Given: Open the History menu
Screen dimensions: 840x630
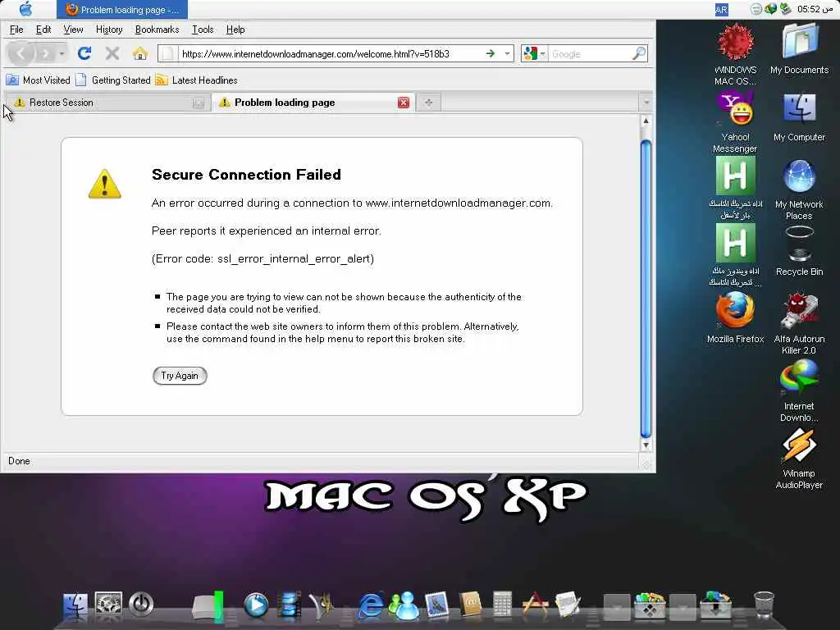Looking at the screenshot, I should pos(109,30).
